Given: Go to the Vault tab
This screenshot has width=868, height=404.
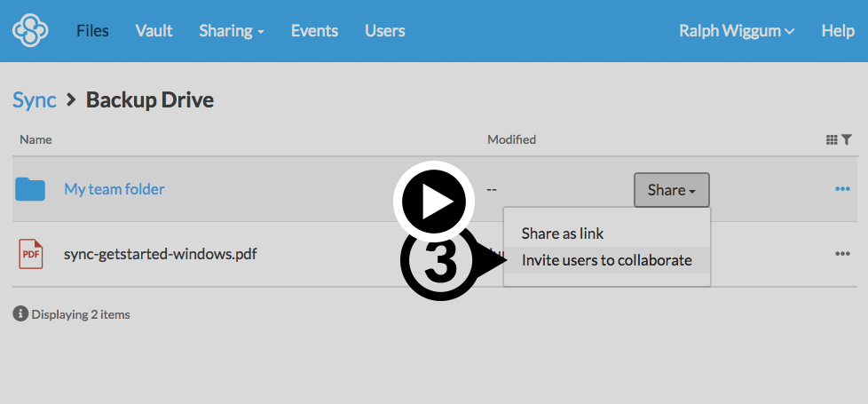Looking at the screenshot, I should pos(154,31).
